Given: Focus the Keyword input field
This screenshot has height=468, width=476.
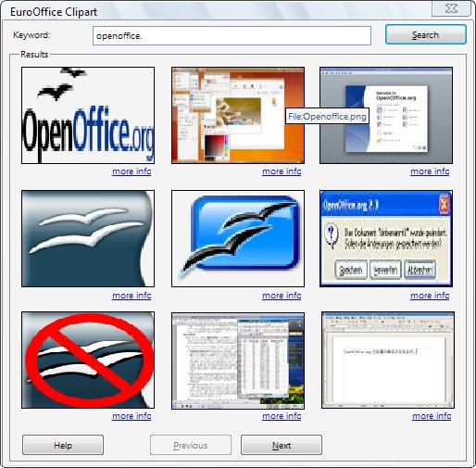Looking at the screenshot, I should 232,35.
